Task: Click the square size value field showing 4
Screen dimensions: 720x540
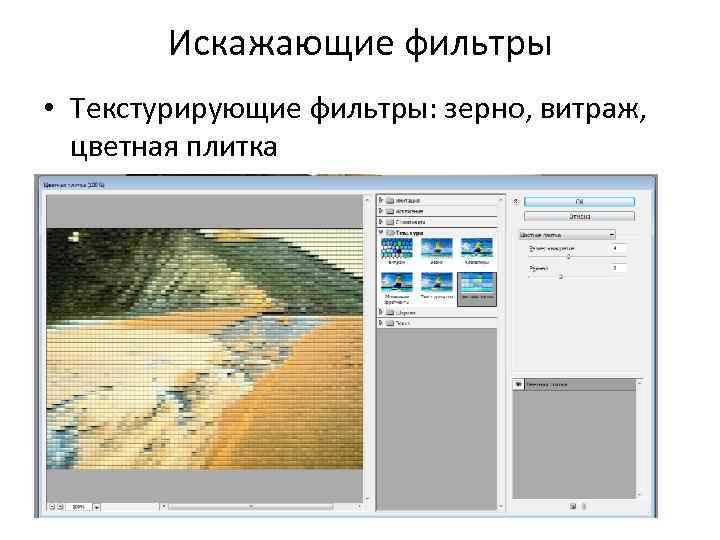Action: (618, 248)
